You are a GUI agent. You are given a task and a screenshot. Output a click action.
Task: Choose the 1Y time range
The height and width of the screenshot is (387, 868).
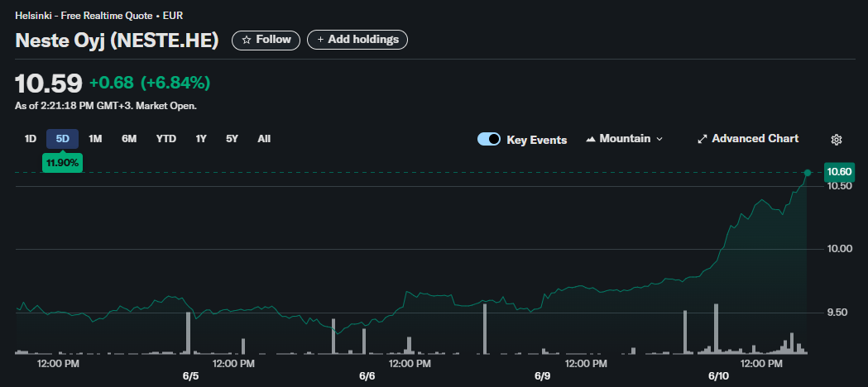pos(201,139)
